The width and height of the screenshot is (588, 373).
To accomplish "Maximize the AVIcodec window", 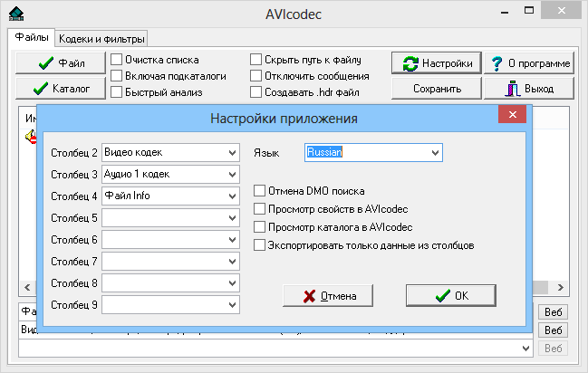I will point(529,11).
